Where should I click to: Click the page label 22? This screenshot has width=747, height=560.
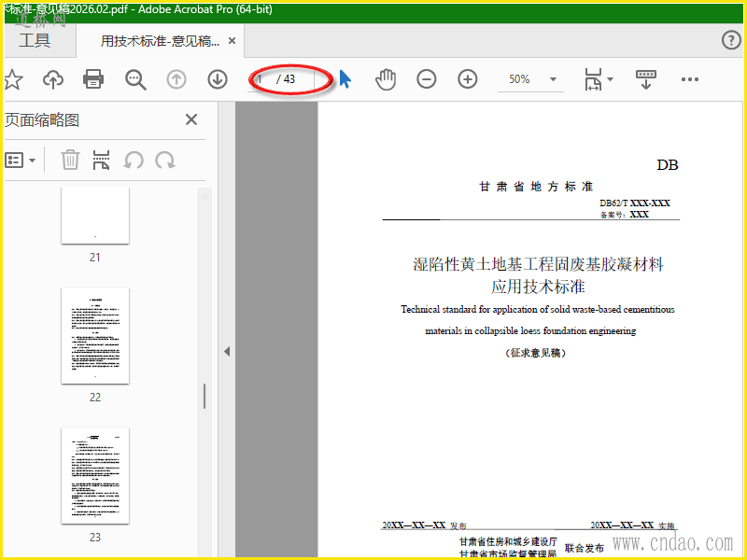click(x=95, y=398)
